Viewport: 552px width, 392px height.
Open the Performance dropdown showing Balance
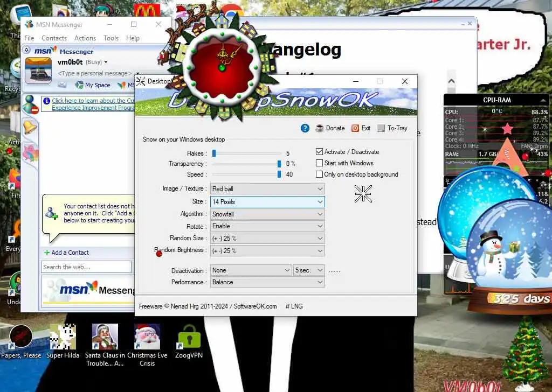click(x=267, y=282)
